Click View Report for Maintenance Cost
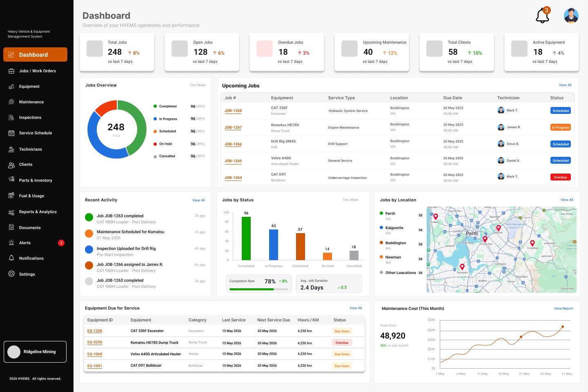 click(x=563, y=308)
